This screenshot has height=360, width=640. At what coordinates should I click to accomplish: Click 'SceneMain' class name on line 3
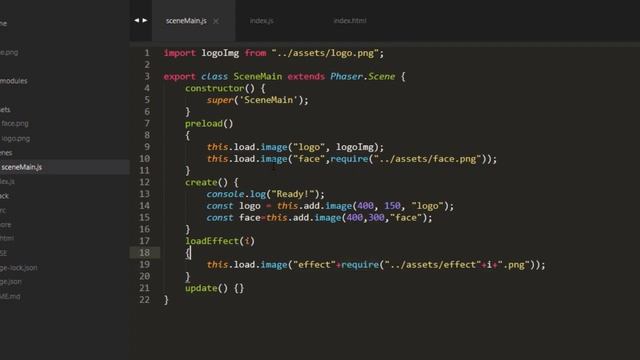258,76
